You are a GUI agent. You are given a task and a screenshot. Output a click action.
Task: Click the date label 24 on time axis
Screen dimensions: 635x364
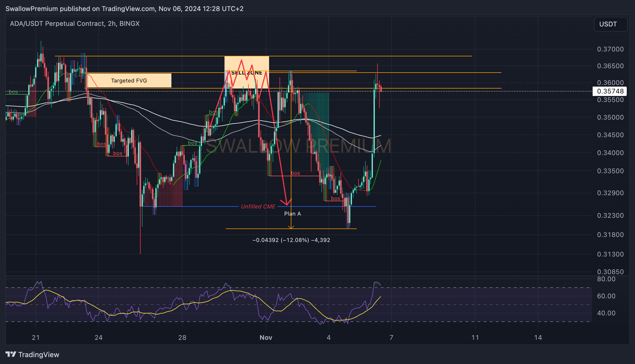coord(98,338)
